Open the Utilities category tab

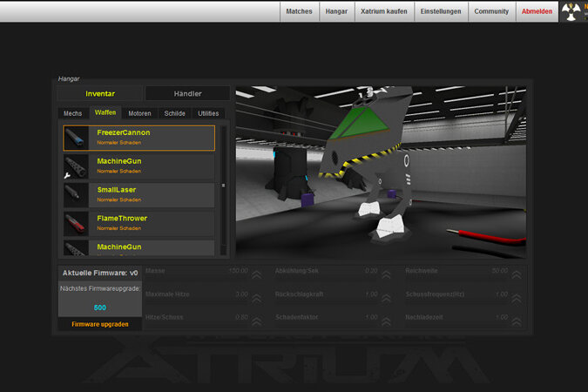[208, 113]
